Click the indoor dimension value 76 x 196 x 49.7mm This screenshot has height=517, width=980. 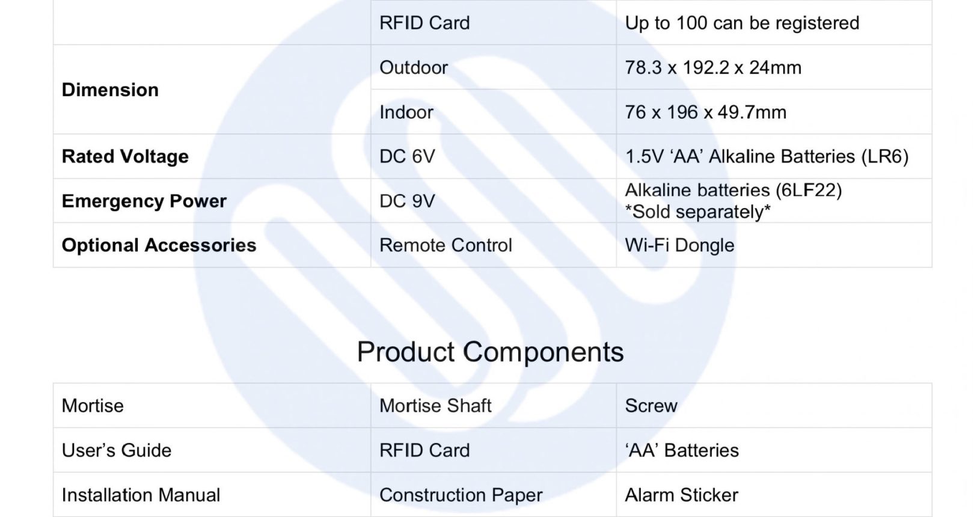pos(706,112)
